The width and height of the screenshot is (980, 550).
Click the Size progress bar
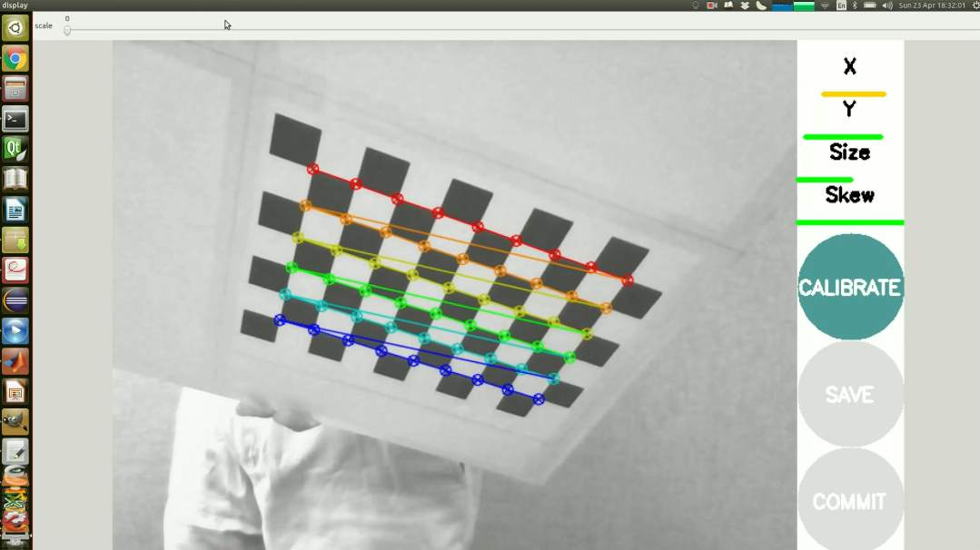point(825,180)
